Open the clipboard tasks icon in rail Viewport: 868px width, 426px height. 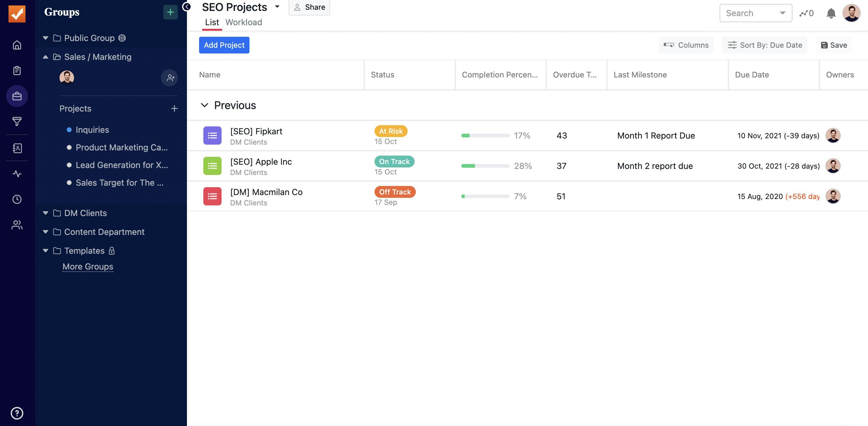[x=17, y=70]
